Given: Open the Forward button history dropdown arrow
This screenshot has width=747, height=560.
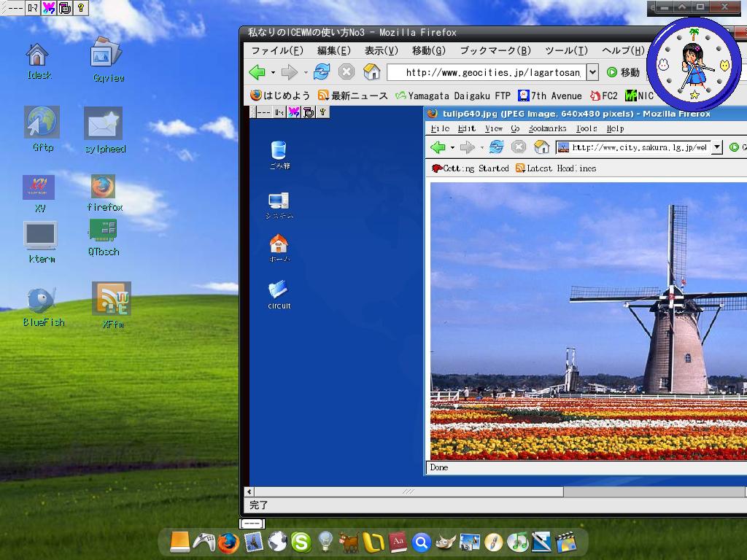Looking at the screenshot, I should (305, 72).
